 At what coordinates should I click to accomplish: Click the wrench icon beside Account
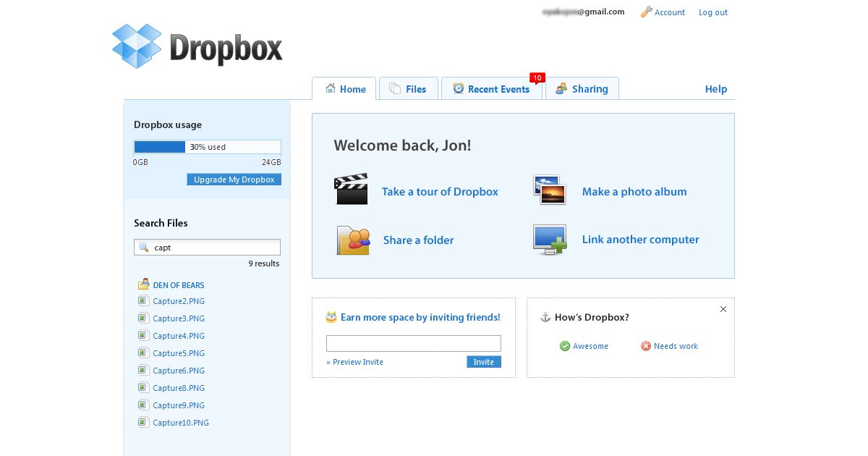[x=646, y=12]
